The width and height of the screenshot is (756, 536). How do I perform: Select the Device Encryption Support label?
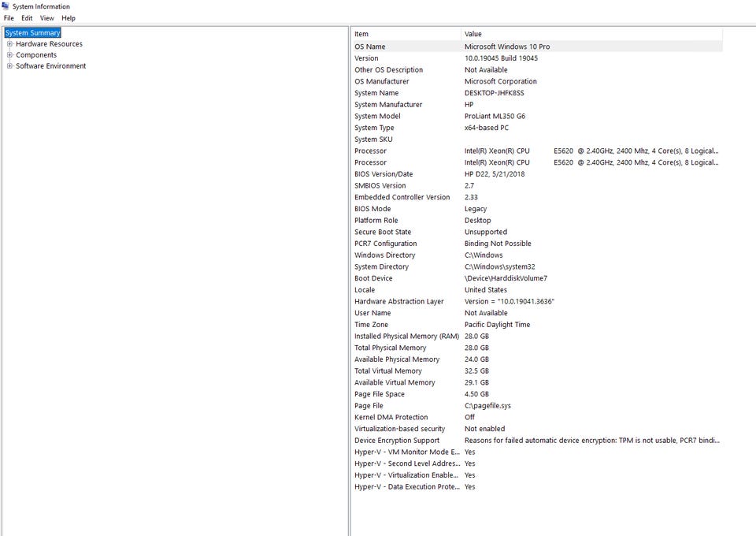coord(397,441)
